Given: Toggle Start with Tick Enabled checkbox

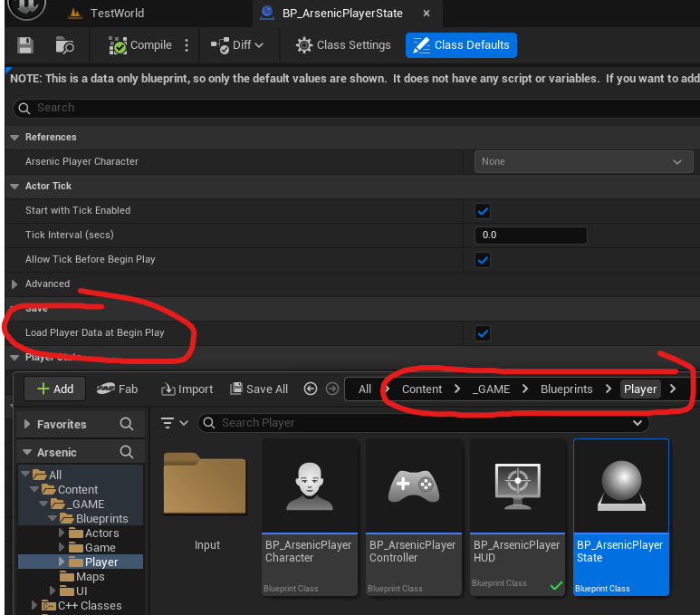Looking at the screenshot, I should coord(483,211).
